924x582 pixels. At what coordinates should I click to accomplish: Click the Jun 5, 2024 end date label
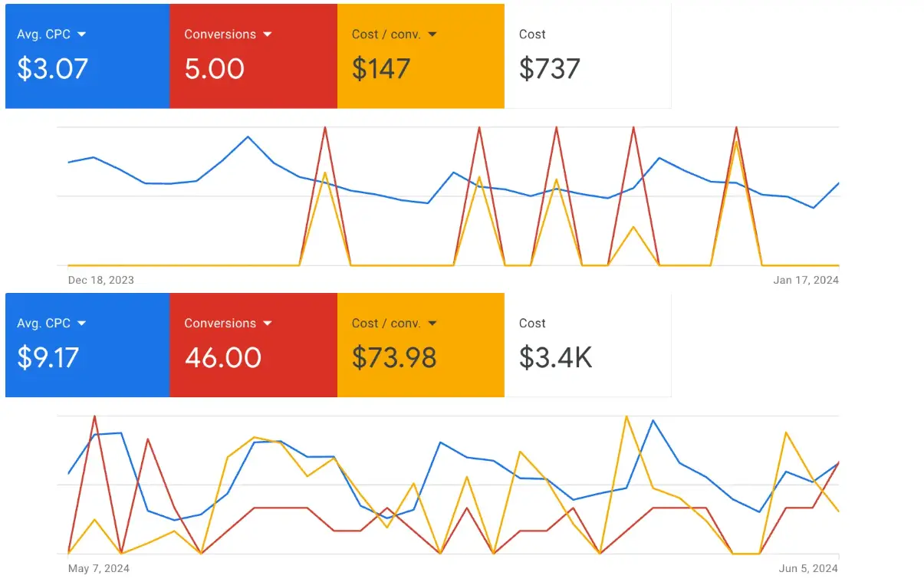[x=808, y=569]
